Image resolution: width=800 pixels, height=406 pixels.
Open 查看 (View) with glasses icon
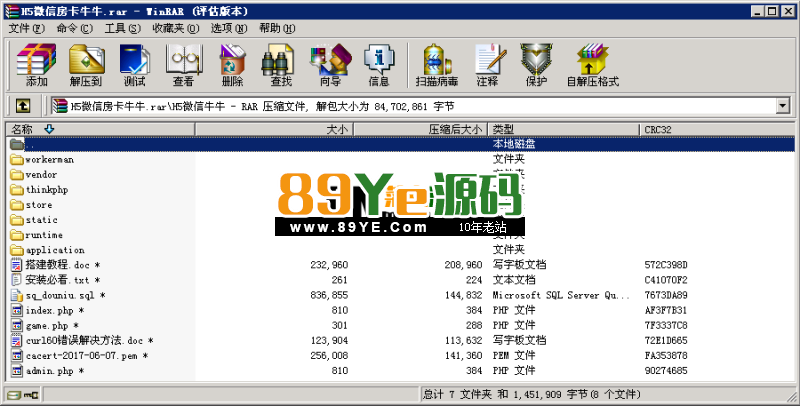184,59
